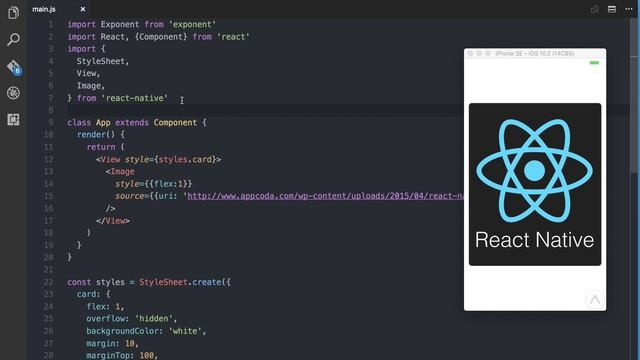The height and width of the screenshot is (360, 640).
Task: Click the iPhone SE simulator title bar
Action: pos(535,53)
